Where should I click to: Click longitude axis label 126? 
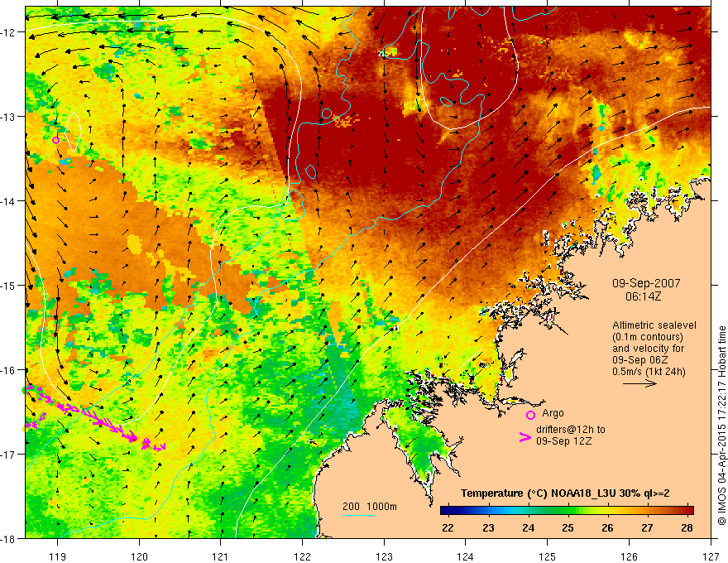(629, 556)
